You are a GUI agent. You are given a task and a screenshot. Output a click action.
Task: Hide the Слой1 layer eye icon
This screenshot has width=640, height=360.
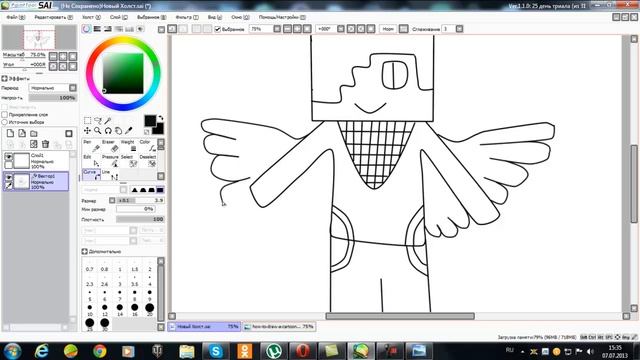(8, 157)
